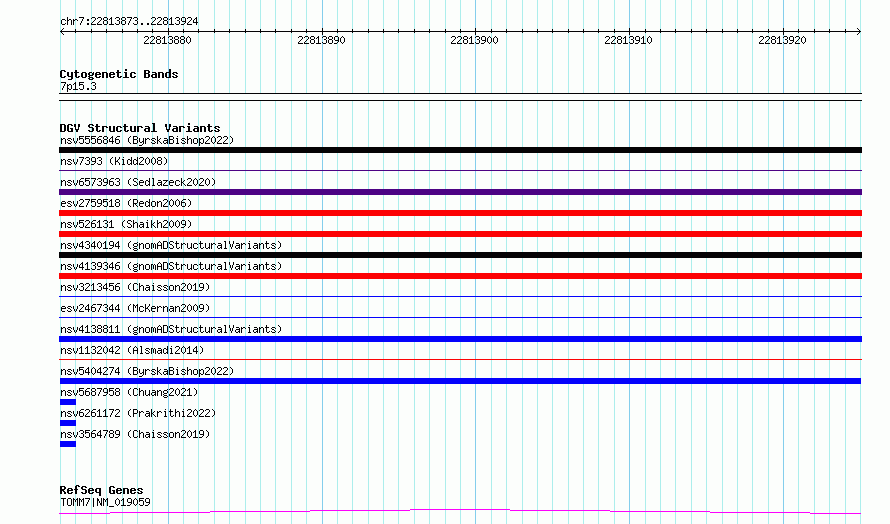The height and width of the screenshot is (524, 890).
Task: Click the short blue bar under nsv5687958
Action: [x=68, y=403]
